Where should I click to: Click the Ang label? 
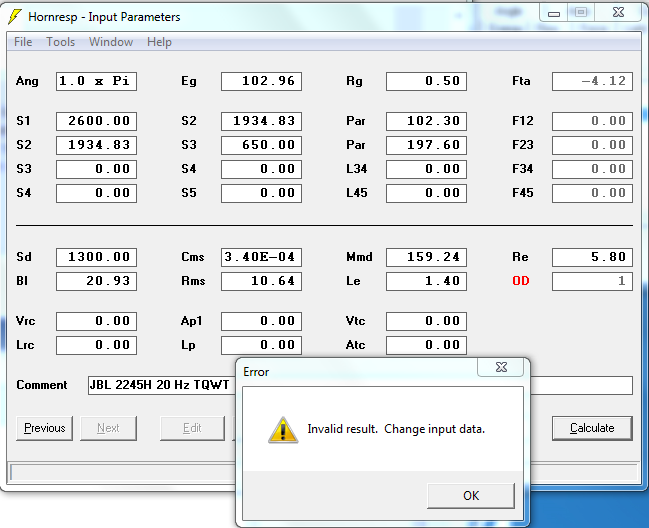coord(27,82)
